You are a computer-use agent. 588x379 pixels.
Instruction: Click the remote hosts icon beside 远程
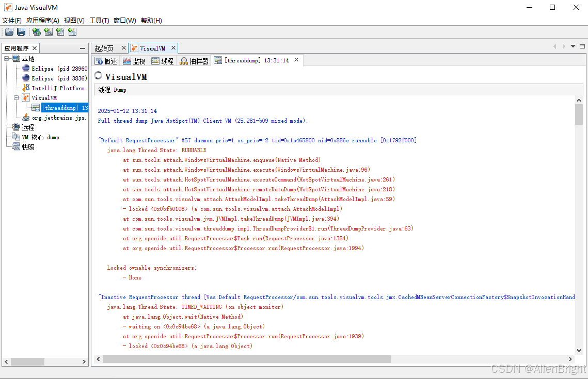click(x=16, y=127)
